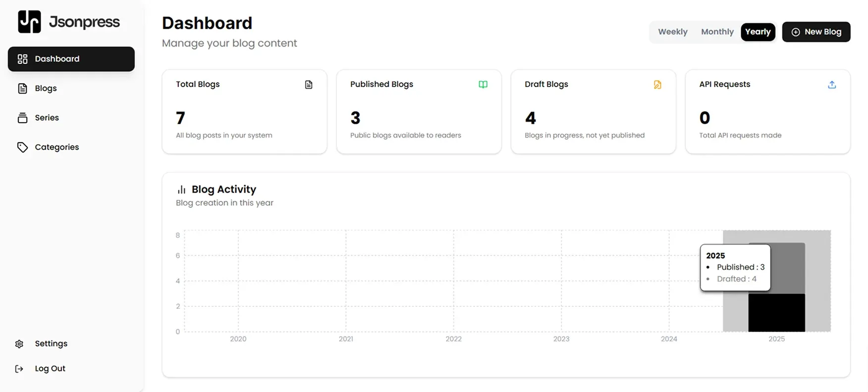Image resolution: width=868 pixels, height=392 pixels.
Task: Go to the Blogs label in sidebar
Action: point(46,89)
